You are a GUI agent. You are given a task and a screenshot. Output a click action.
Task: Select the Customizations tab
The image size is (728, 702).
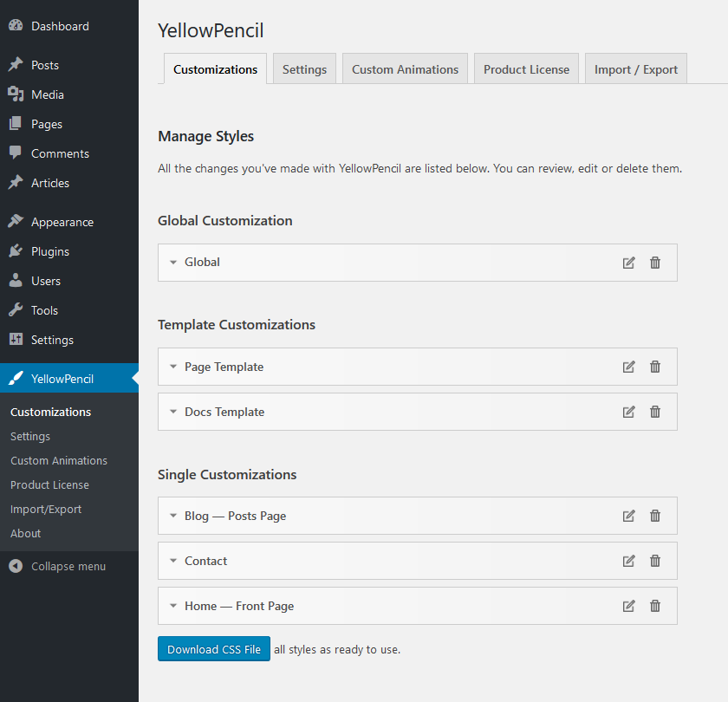[x=215, y=68]
